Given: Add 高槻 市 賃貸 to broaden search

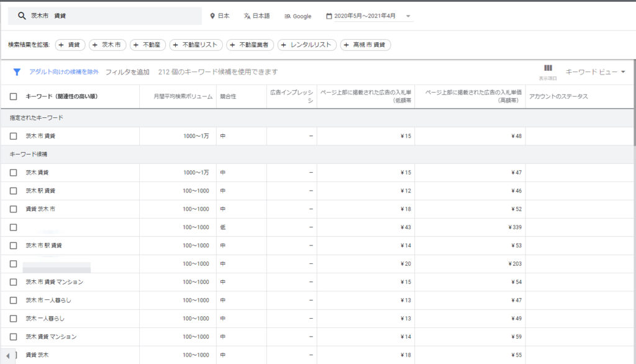Looking at the screenshot, I should point(365,45).
